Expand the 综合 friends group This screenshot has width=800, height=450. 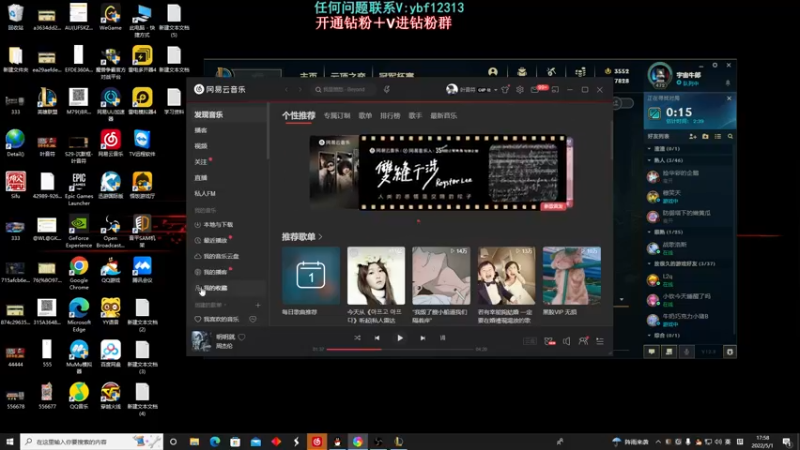tap(649, 335)
